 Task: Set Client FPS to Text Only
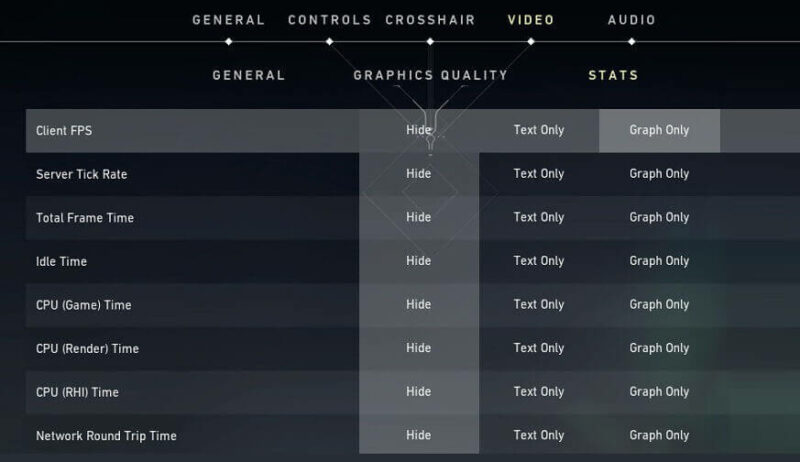(539, 131)
